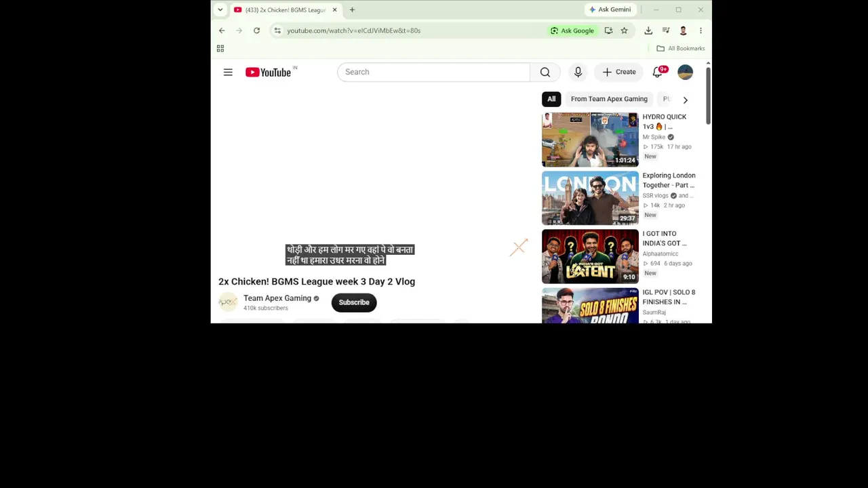Play the SOLO 8 FINISHES thumbnail

pyautogui.click(x=590, y=306)
